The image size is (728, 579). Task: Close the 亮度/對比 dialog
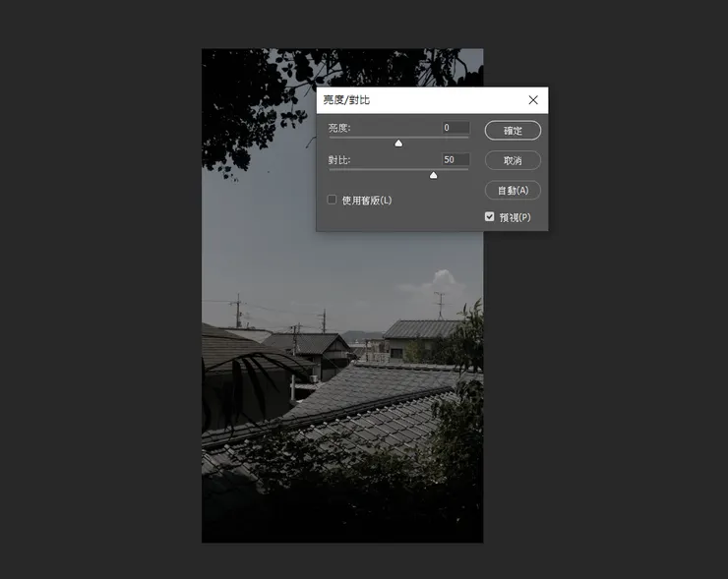coord(533,100)
